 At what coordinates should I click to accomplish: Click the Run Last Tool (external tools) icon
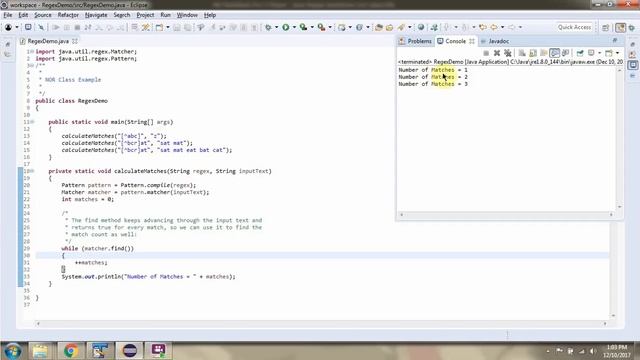pyautogui.click(x=322, y=27)
